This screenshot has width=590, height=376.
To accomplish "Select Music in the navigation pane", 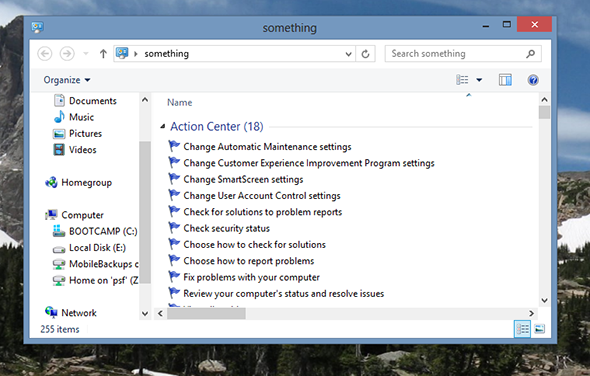I will (x=81, y=117).
